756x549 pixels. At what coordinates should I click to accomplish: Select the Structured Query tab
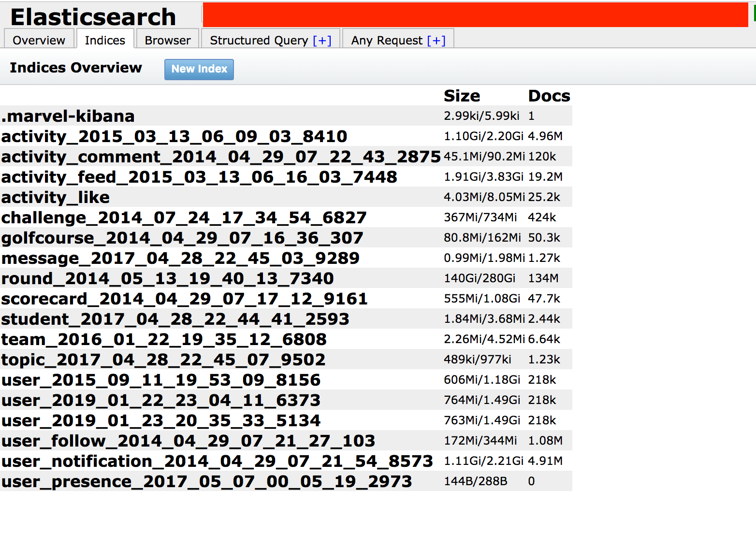[x=259, y=40]
